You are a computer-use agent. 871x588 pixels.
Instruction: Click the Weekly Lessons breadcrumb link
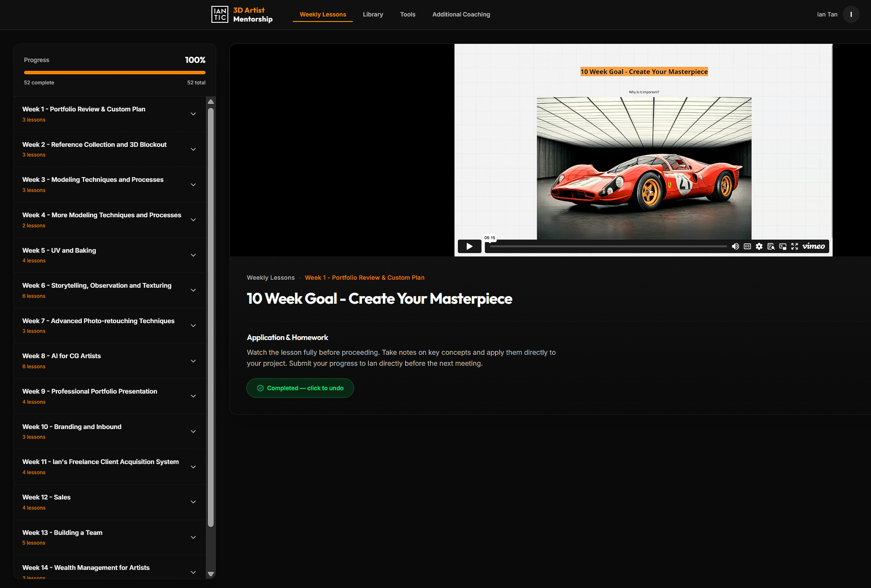tap(271, 278)
